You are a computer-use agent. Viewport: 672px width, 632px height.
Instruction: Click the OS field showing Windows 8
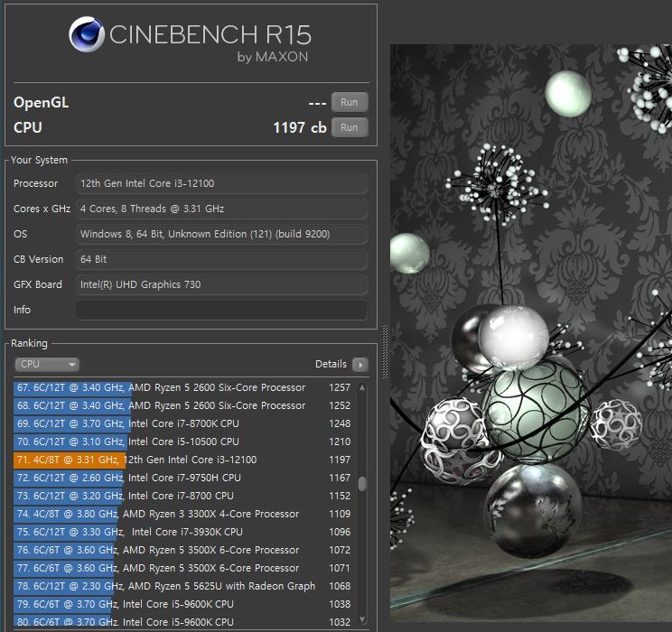tap(221, 234)
